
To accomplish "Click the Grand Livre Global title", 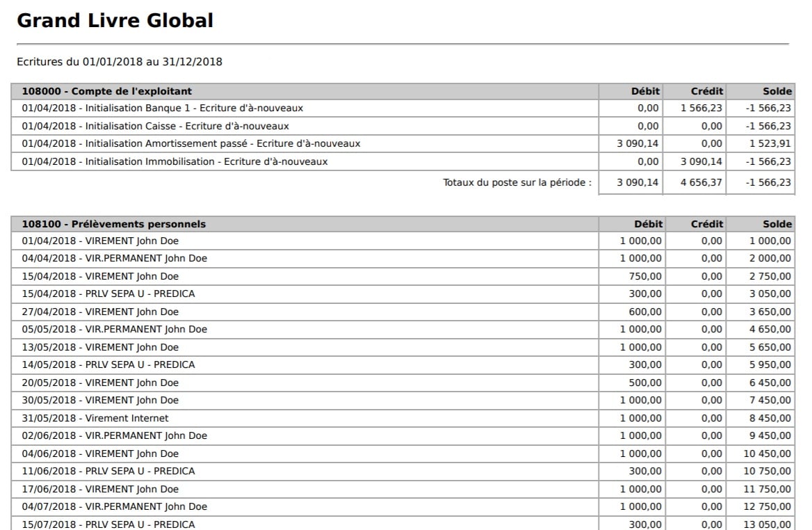I will click(115, 21).
